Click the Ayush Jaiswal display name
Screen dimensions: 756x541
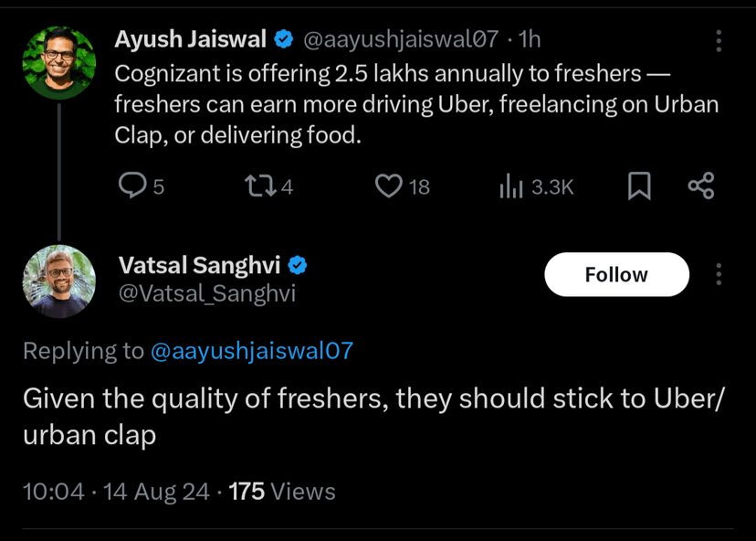[191, 39]
